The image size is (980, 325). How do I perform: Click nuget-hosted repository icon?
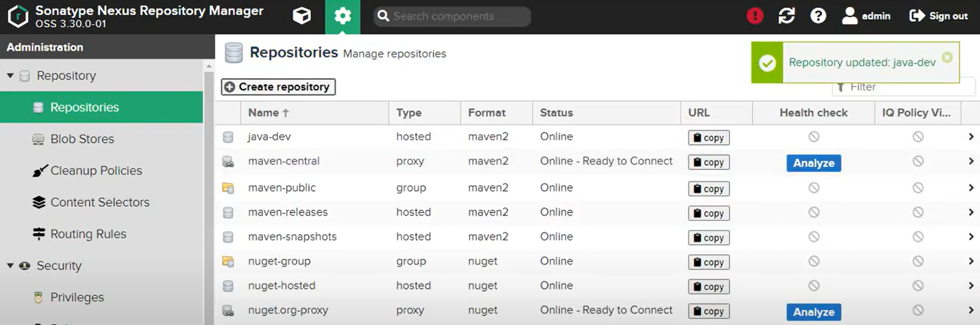point(228,286)
